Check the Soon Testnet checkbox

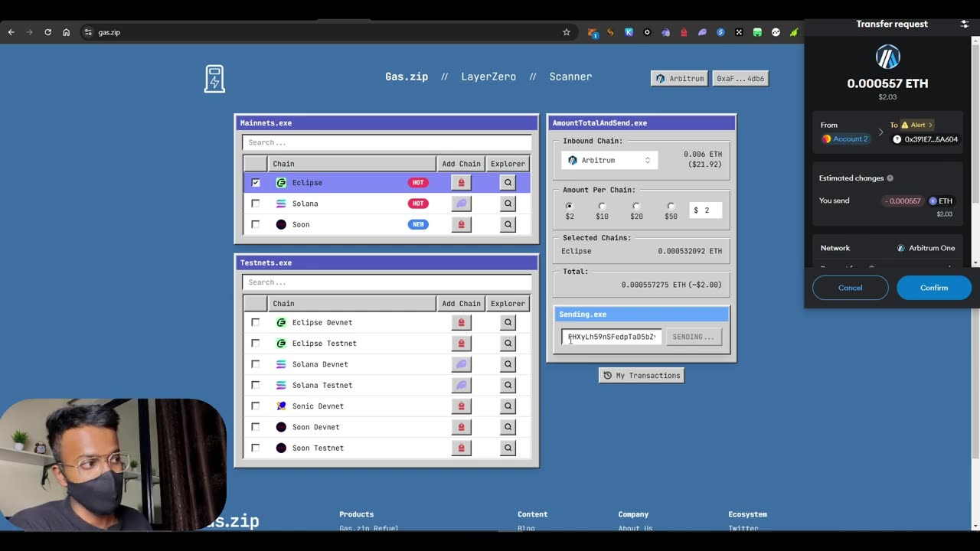pyautogui.click(x=256, y=448)
